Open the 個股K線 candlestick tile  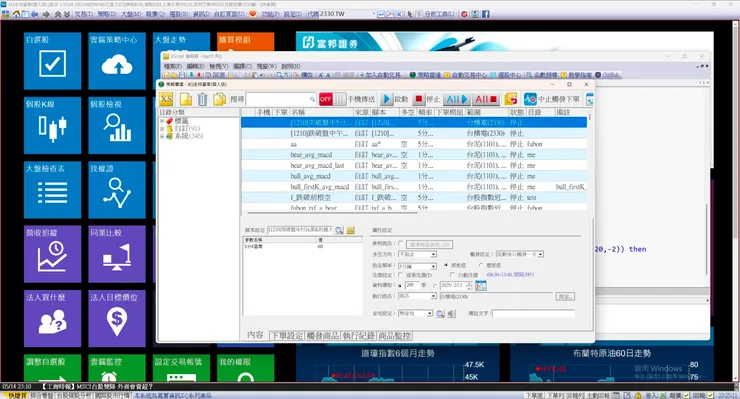click(52, 125)
